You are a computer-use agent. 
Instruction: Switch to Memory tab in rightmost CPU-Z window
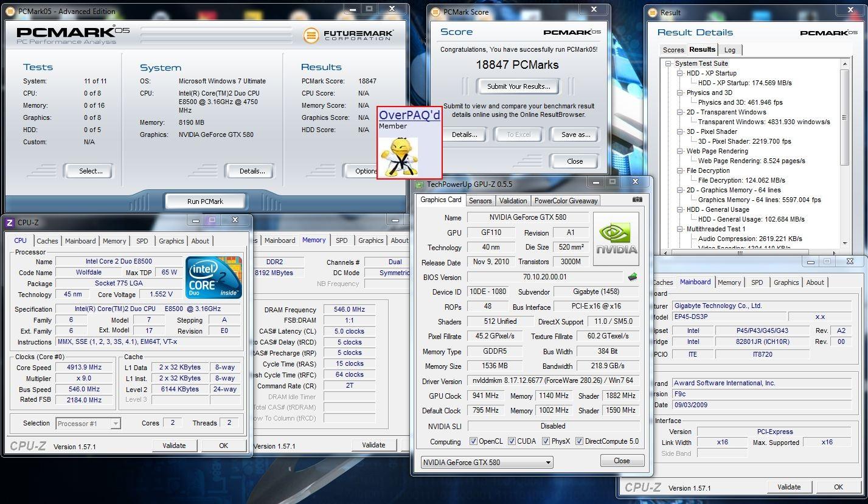729,282
